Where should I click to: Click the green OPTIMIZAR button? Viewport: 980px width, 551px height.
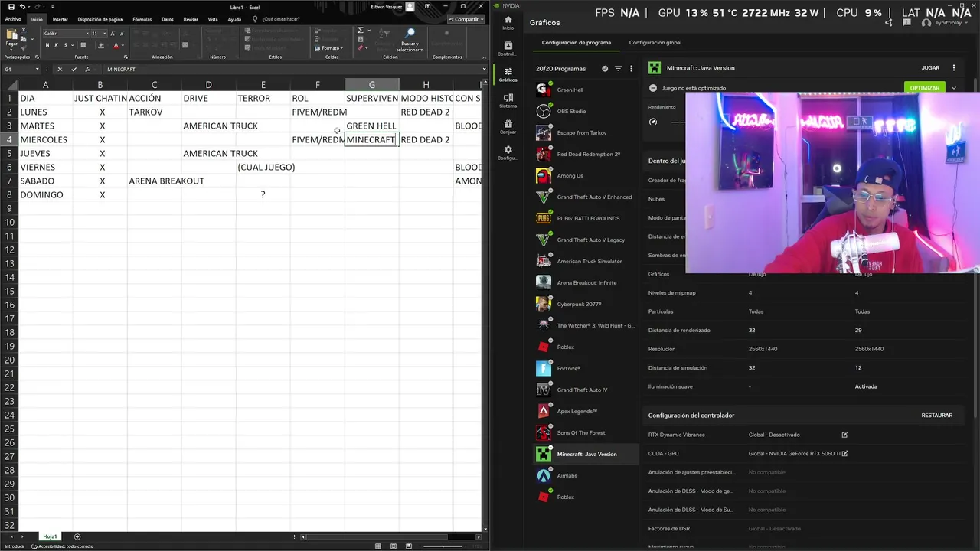pos(924,88)
